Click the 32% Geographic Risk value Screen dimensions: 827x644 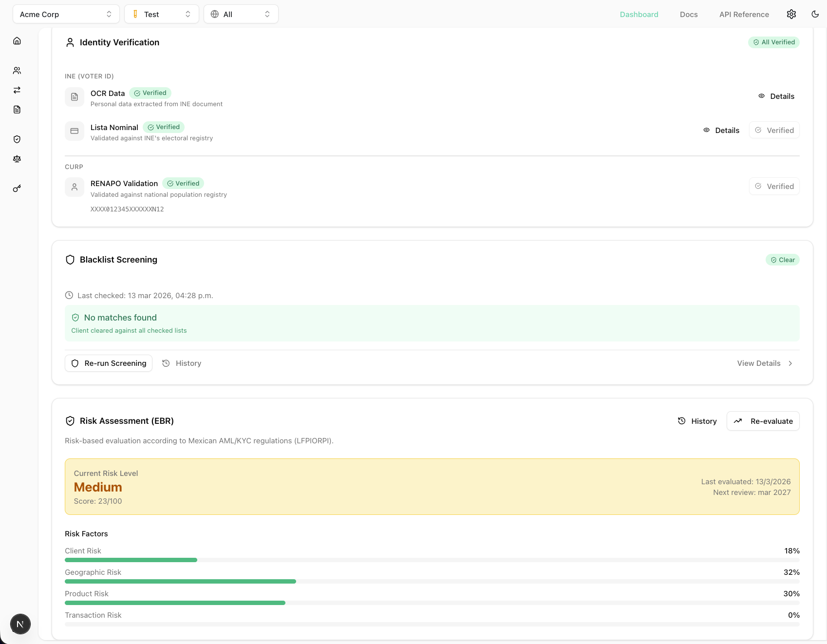pyautogui.click(x=791, y=572)
